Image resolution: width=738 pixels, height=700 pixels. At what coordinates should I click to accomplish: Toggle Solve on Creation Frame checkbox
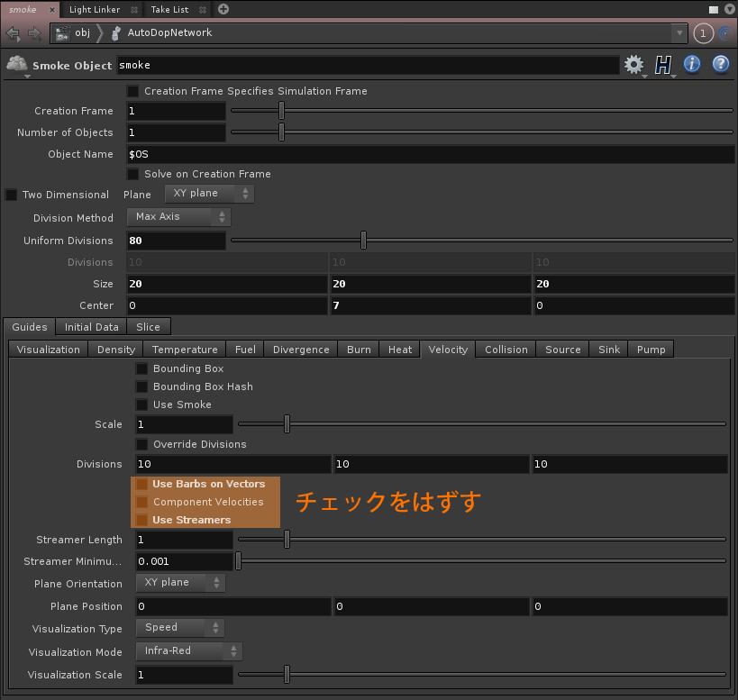(x=133, y=174)
